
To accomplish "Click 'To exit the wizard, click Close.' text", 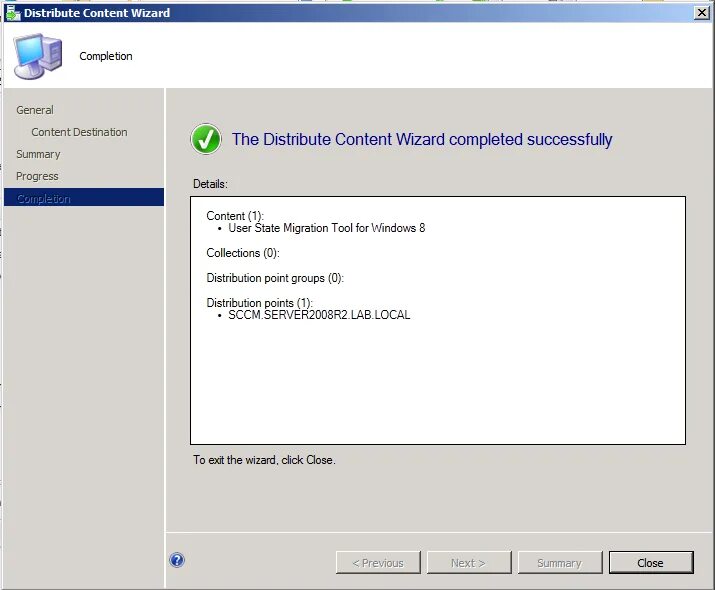I will point(264,460).
